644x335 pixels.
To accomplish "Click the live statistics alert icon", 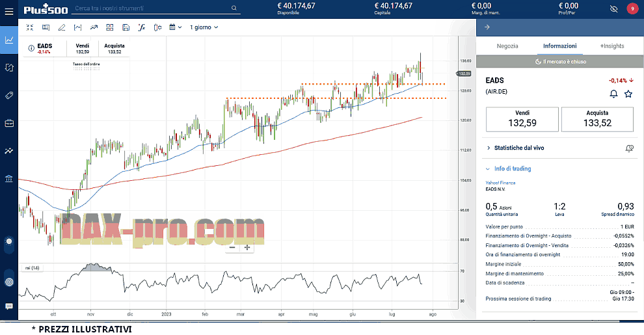I will click(629, 148).
